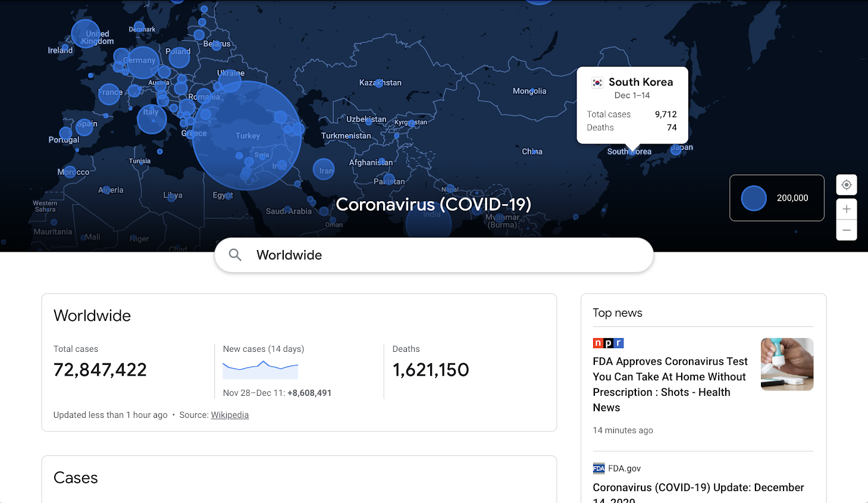Image resolution: width=868 pixels, height=503 pixels.
Task: Select the Germany case bubble on map
Action: [x=142, y=63]
